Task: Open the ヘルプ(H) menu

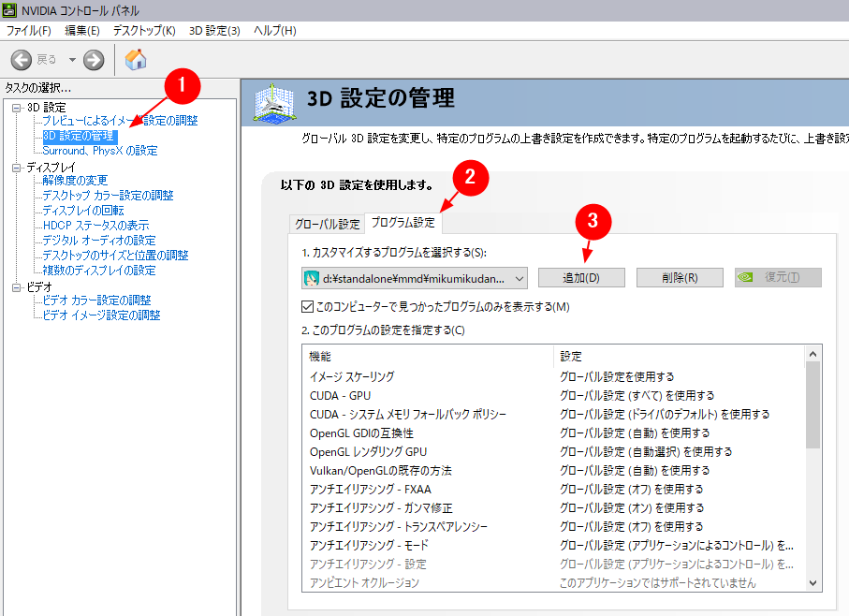Action: point(275,31)
